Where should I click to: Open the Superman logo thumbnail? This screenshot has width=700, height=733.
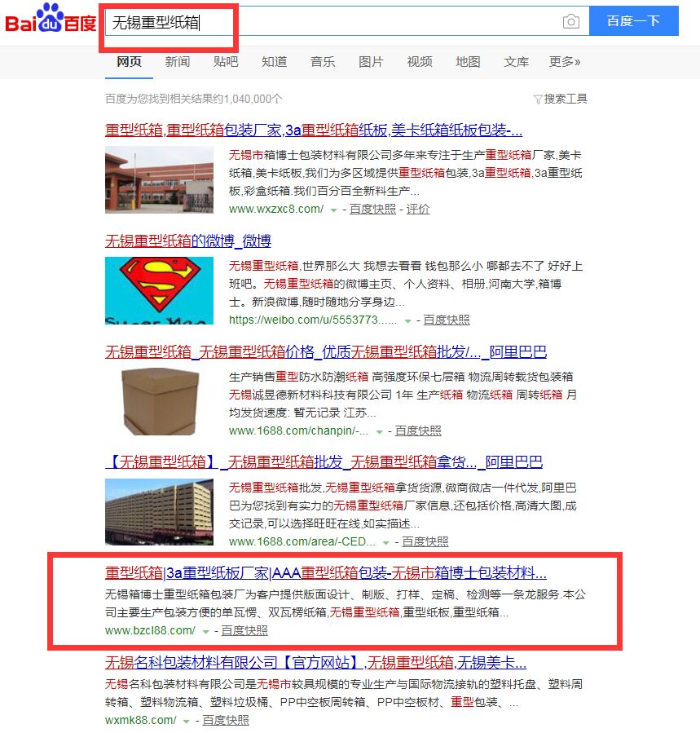point(160,290)
